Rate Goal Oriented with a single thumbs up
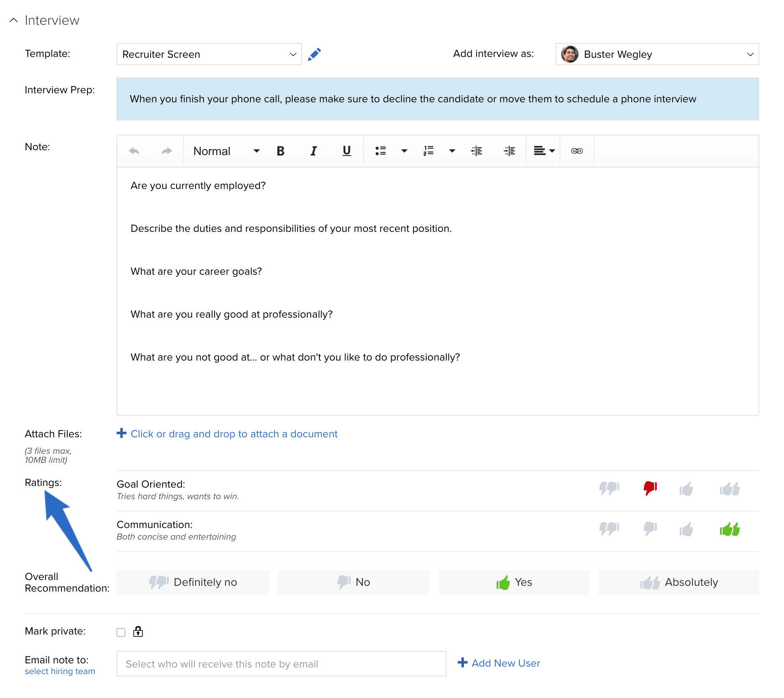 click(686, 489)
